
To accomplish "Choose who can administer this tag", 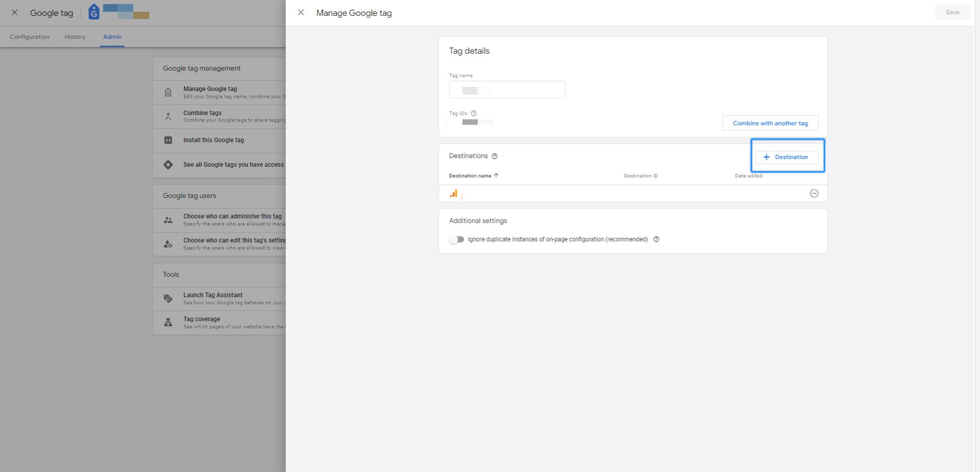I will pos(219,220).
